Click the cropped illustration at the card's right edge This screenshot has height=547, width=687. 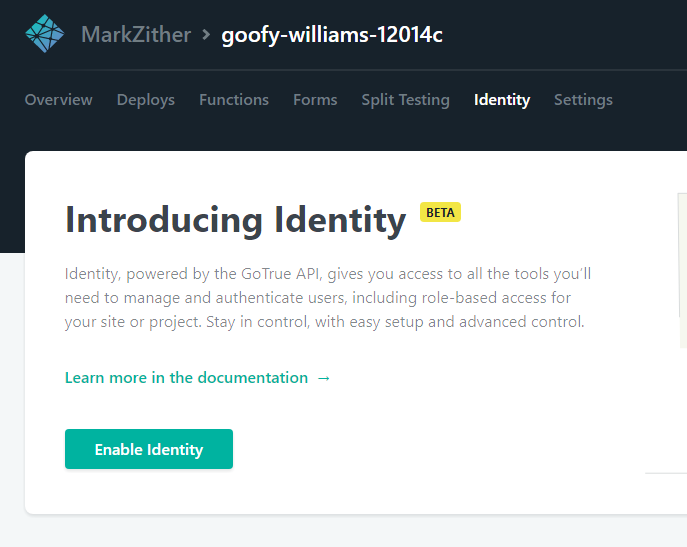pos(681,270)
